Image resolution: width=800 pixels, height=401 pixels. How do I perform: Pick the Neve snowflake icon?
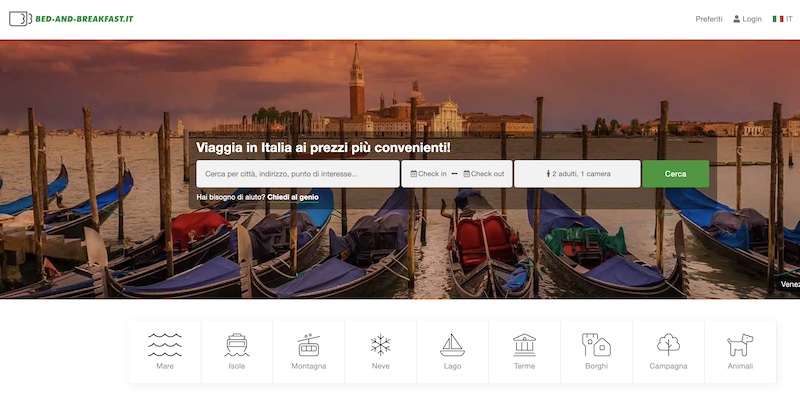coord(381,345)
